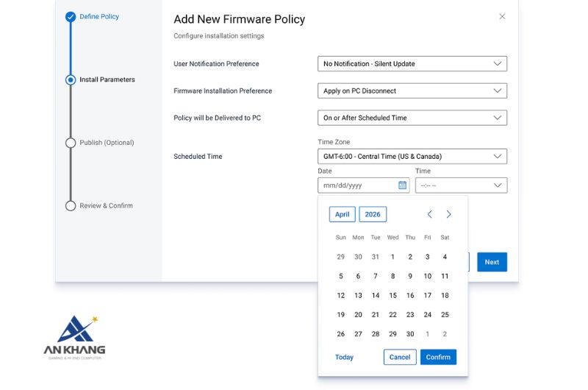Go to next month with right arrow
The width and height of the screenshot is (588, 390).
coord(448,214)
